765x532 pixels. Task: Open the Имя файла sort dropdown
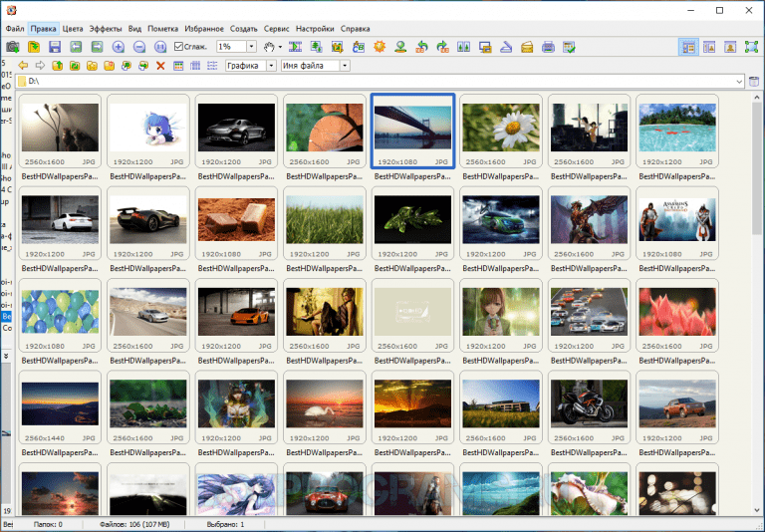(345, 66)
